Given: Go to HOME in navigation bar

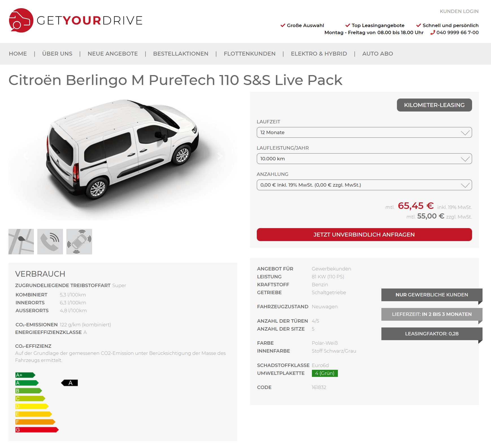Looking at the screenshot, I should pyautogui.click(x=18, y=54).
